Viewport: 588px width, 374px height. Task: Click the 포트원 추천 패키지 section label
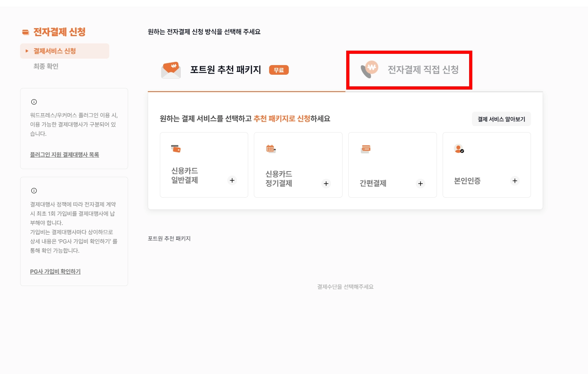pos(169,239)
